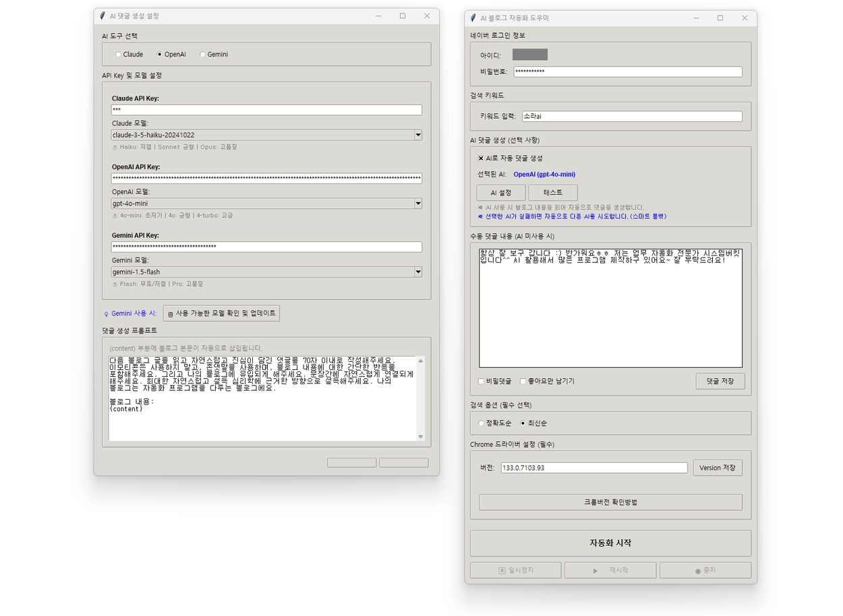Image resolution: width=843 pixels, height=616 pixels.
Task: Click the Version 저장 button
Action: [717, 468]
